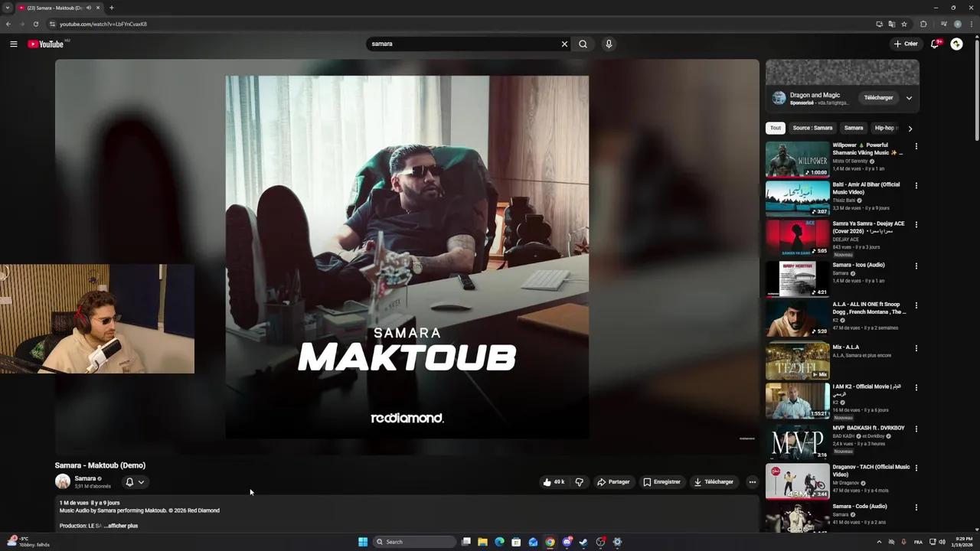Click the Chrome address bar URL
This screenshot has width=980, height=551.
point(103,24)
